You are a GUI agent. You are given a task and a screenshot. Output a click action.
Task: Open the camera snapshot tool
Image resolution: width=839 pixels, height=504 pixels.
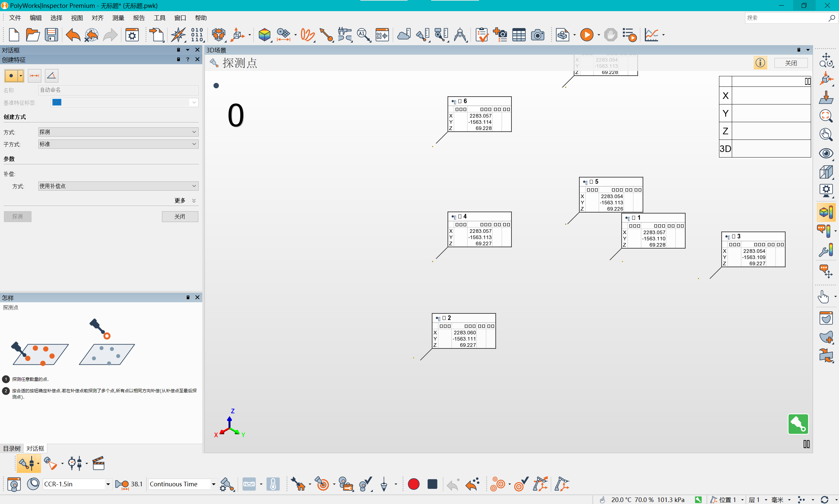tap(537, 35)
